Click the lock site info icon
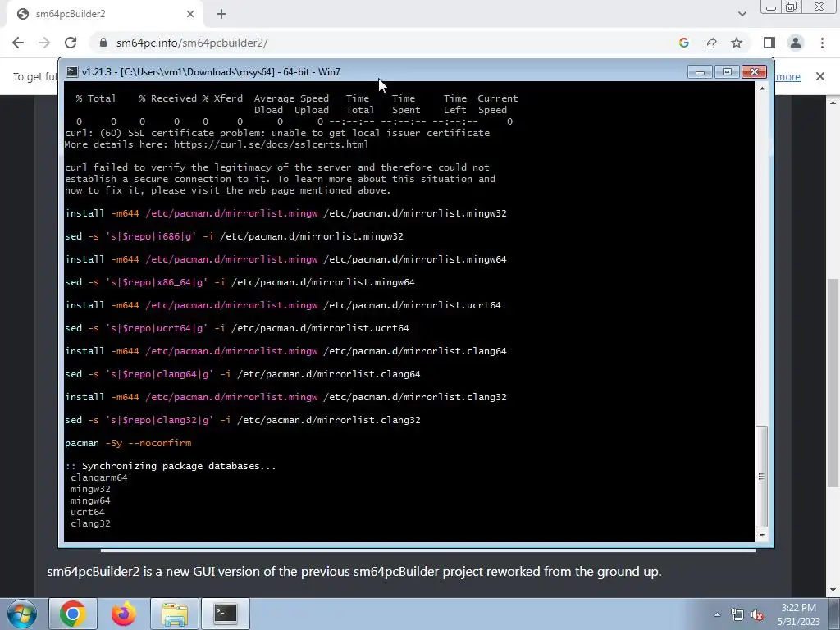 pyautogui.click(x=103, y=43)
